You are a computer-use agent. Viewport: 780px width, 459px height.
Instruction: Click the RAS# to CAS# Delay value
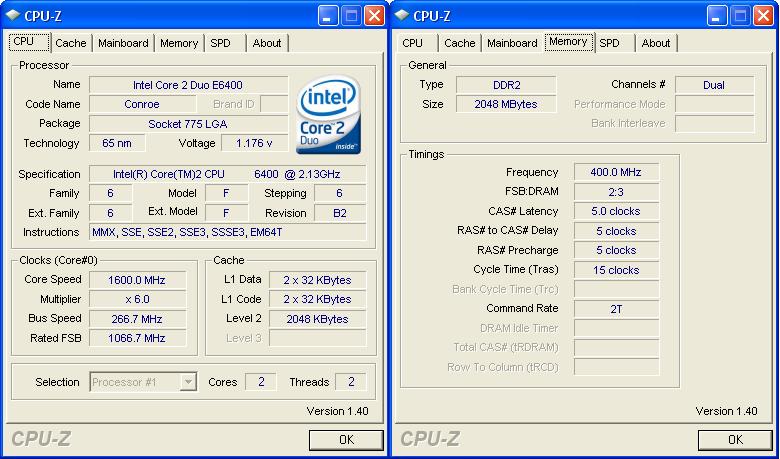point(616,231)
